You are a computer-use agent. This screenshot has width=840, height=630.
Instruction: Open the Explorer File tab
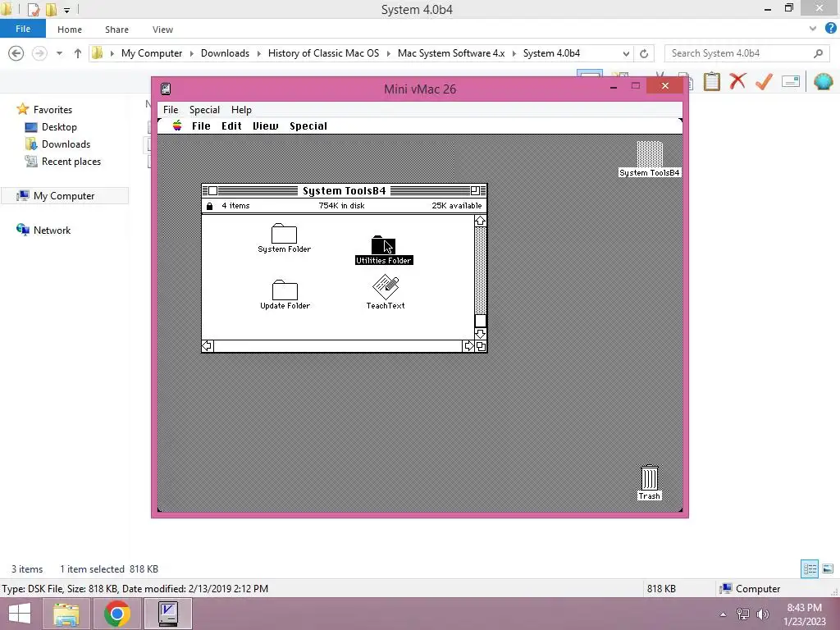(22, 29)
